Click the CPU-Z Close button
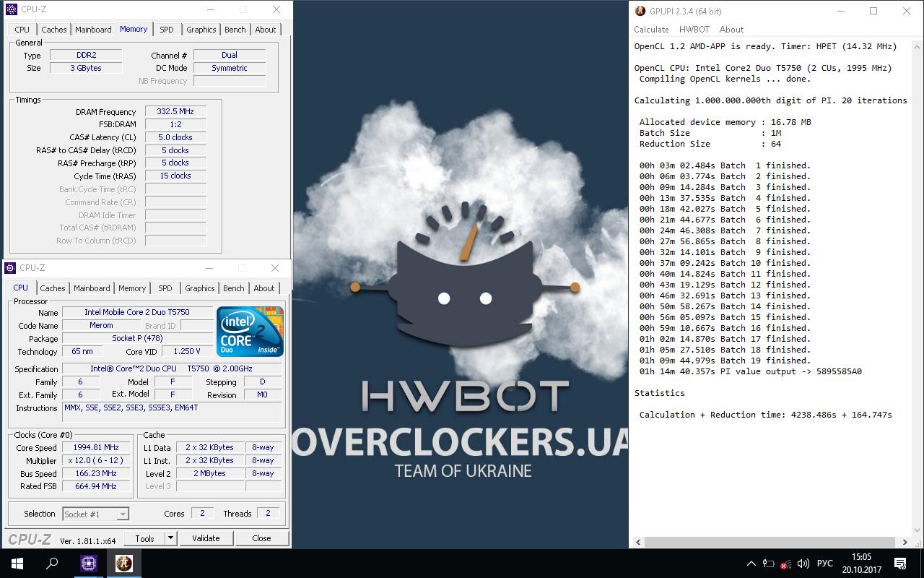The height and width of the screenshot is (578, 924). tap(261, 538)
